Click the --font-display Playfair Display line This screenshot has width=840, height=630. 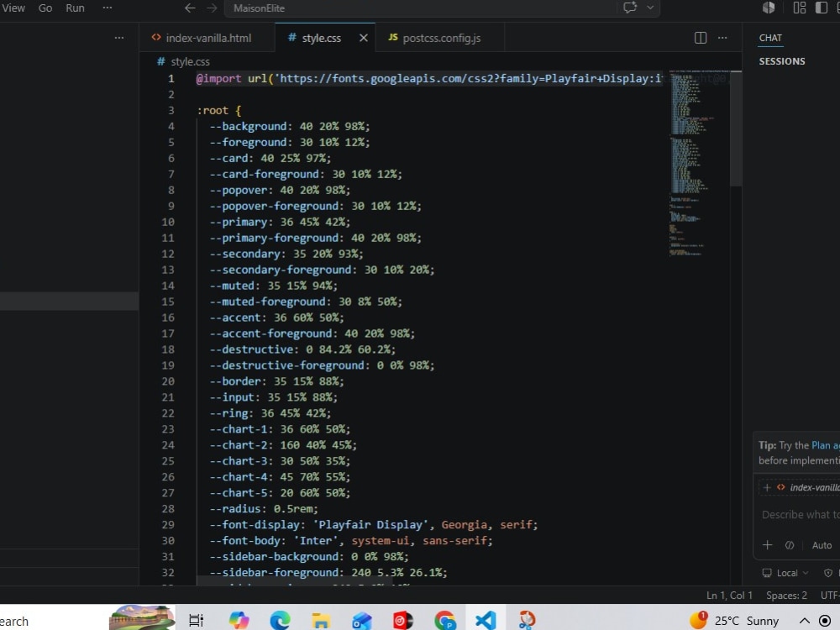(374, 524)
